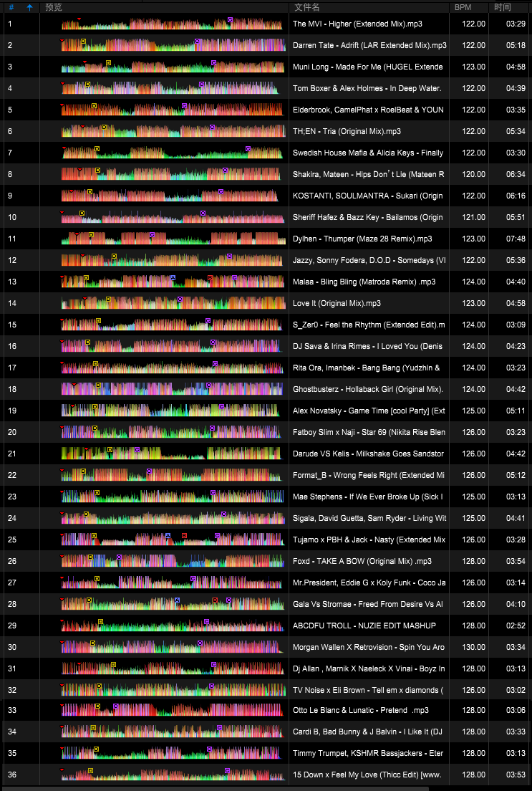This screenshot has width=532, height=791.
Task: Select track 'Sigala, David Guetta, Sam Ryder - Living Wit'
Action: [369, 518]
